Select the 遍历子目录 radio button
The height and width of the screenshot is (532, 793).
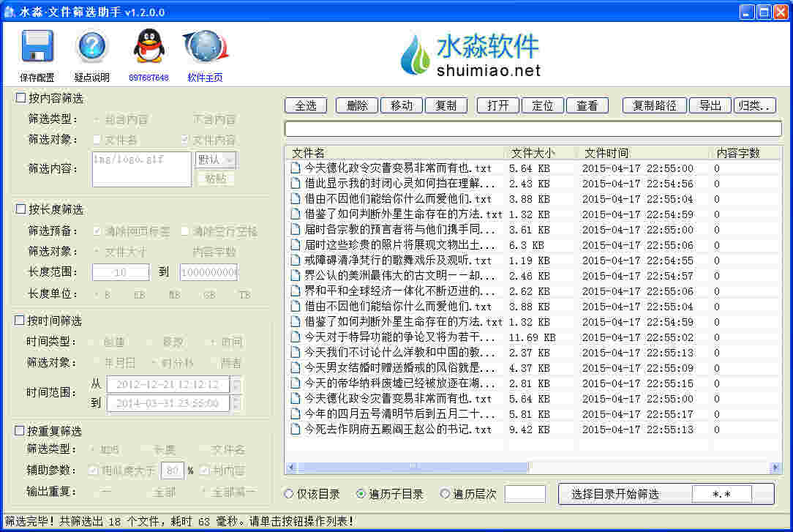pyautogui.click(x=361, y=493)
